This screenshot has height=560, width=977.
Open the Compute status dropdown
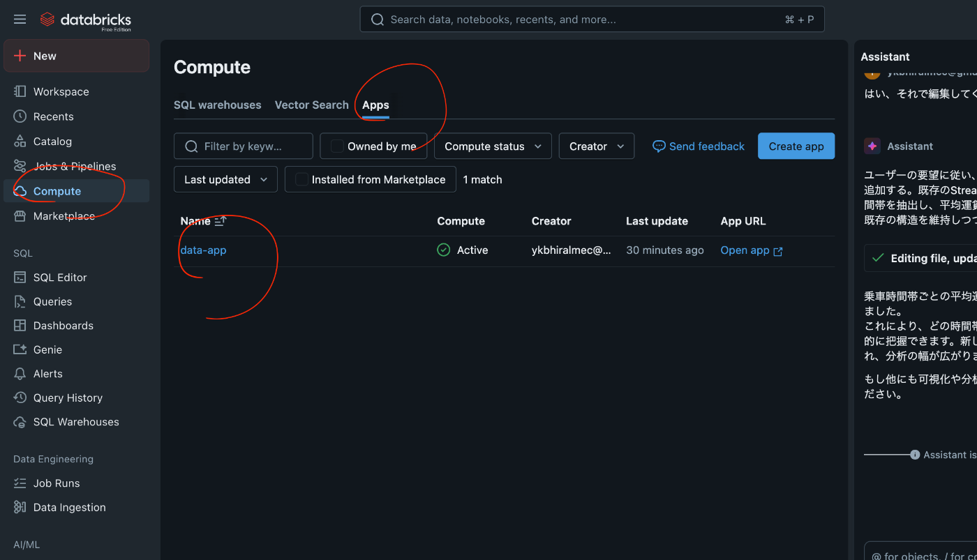[x=493, y=146]
